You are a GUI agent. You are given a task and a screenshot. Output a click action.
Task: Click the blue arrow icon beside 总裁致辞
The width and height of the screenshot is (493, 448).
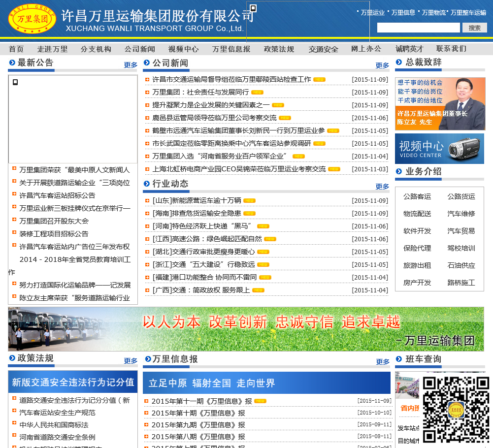tap(399, 62)
